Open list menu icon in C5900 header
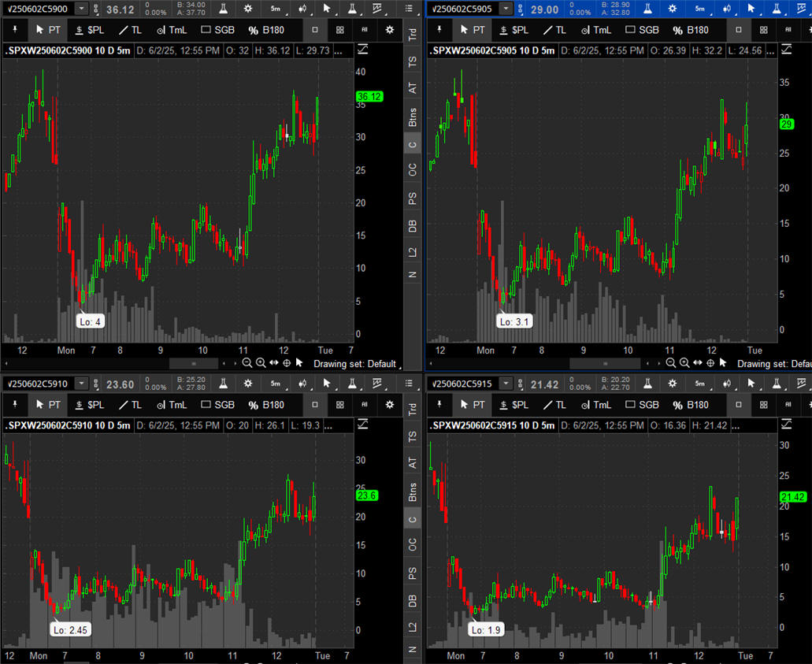Image resolution: width=812 pixels, height=664 pixels. point(409,9)
